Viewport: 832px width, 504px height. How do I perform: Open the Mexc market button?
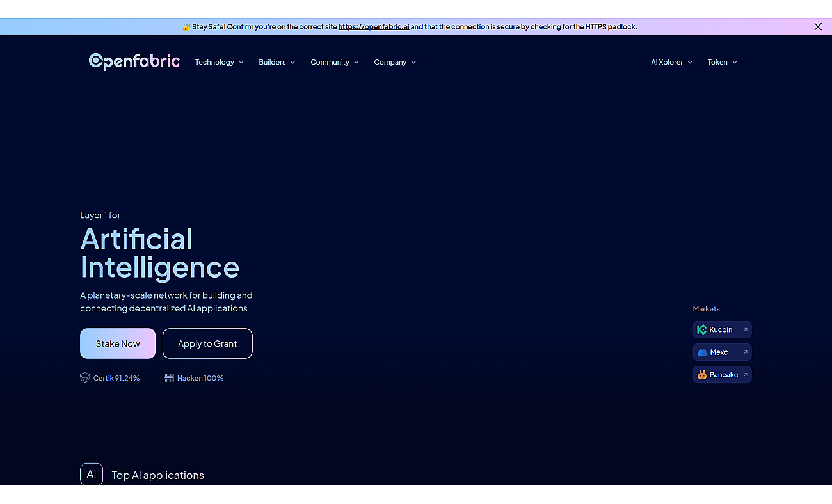click(x=722, y=352)
